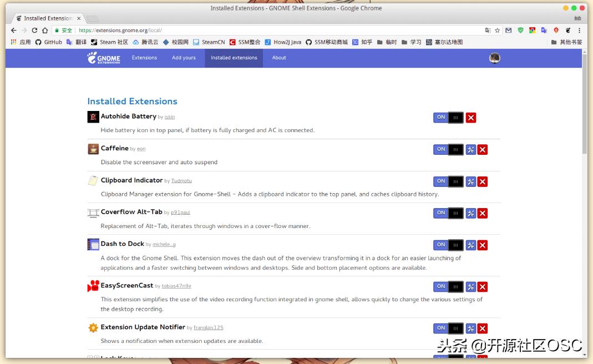This screenshot has height=364, width=593.
Task: Open the Dash to Dock extension title
Action: [122, 244]
